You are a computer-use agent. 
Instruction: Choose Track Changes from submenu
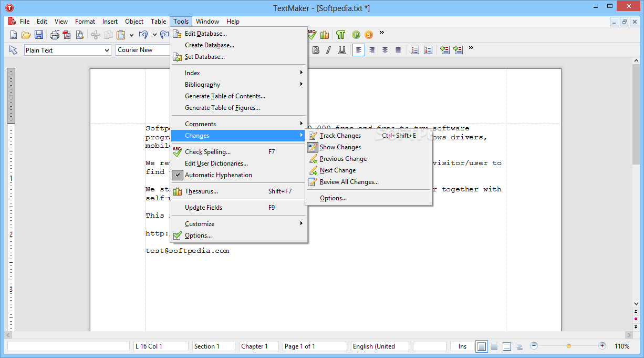[x=369, y=136]
